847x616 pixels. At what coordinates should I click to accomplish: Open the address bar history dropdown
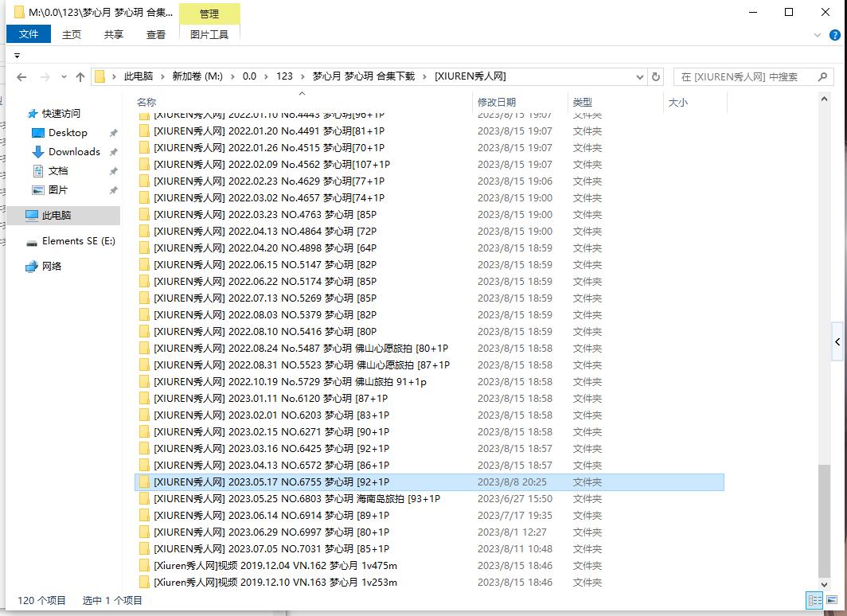click(640, 77)
